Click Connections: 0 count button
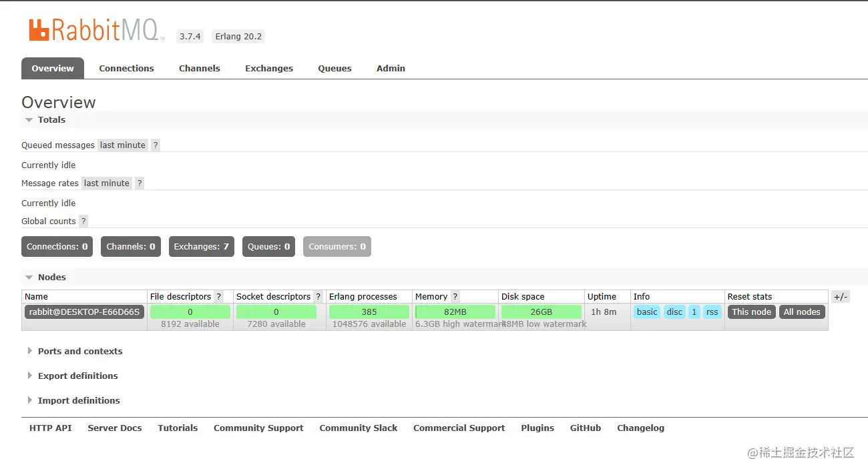 tap(57, 247)
